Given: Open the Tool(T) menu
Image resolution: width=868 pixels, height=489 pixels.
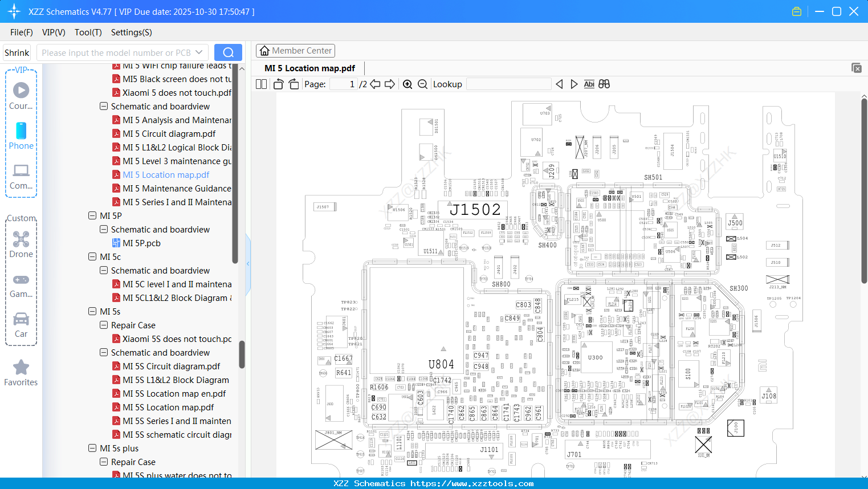Looking at the screenshot, I should 88,32.
